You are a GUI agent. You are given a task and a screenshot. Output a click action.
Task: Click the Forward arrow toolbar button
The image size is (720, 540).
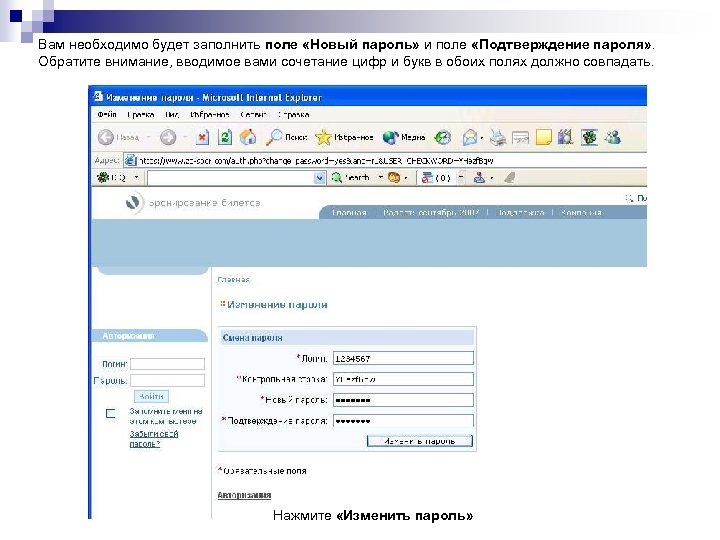[x=168, y=137]
